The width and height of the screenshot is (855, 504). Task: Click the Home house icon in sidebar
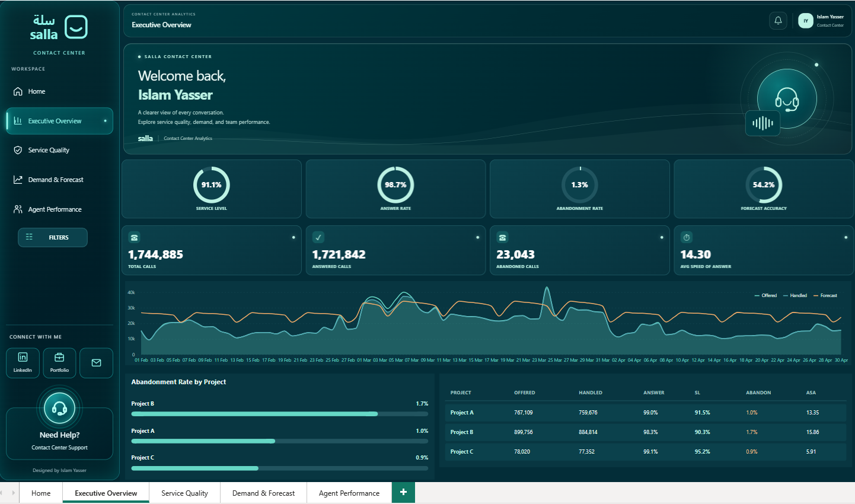[x=18, y=91]
